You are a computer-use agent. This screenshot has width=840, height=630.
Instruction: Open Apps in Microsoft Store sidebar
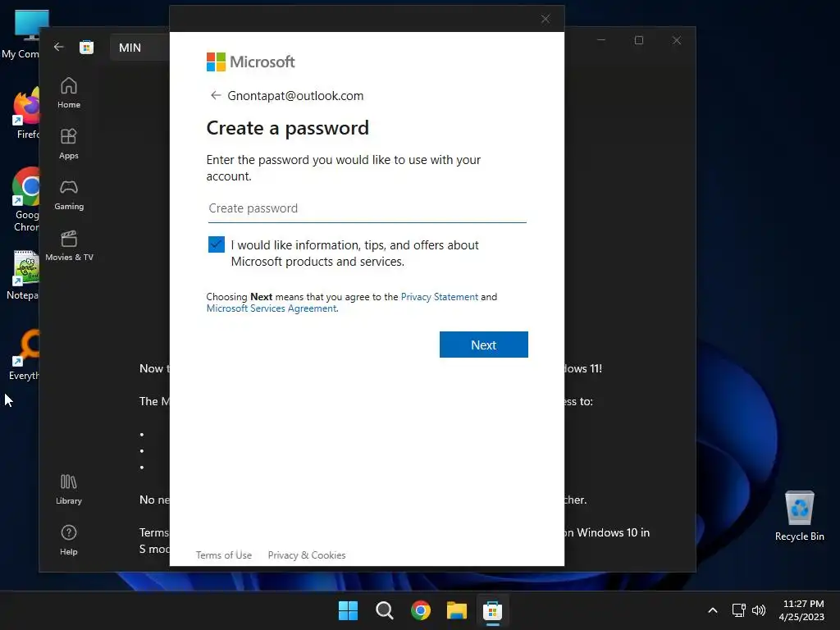click(x=69, y=144)
